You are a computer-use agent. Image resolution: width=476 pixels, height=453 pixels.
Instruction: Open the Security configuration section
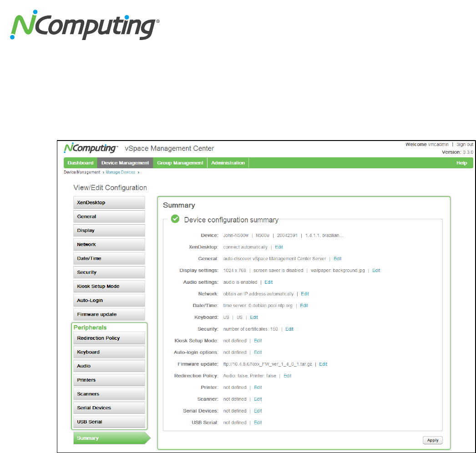pos(109,272)
